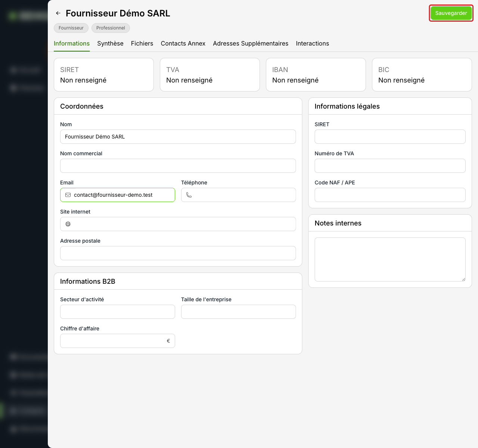Click the Professionnel tag badge
The height and width of the screenshot is (448, 478).
tap(111, 28)
